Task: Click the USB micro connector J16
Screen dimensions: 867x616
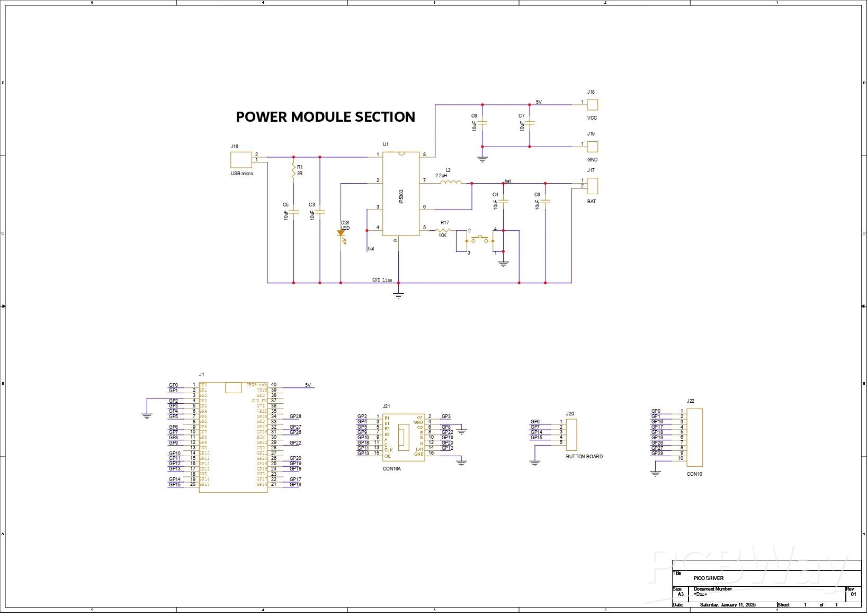Action: [x=240, y=159]
